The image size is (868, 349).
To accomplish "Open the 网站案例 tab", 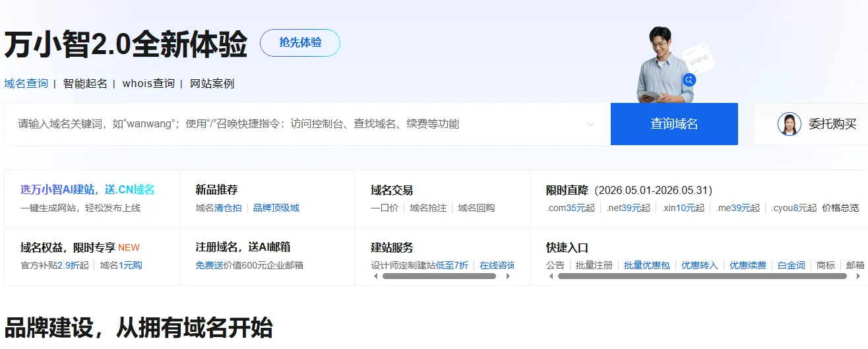I will click(212, 83).
